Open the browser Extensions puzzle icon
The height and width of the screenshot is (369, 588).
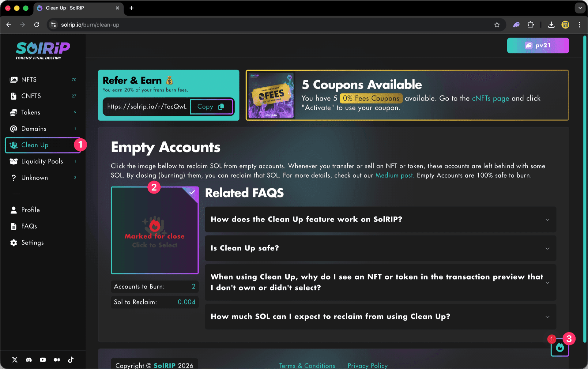click(x=531, y=25)
